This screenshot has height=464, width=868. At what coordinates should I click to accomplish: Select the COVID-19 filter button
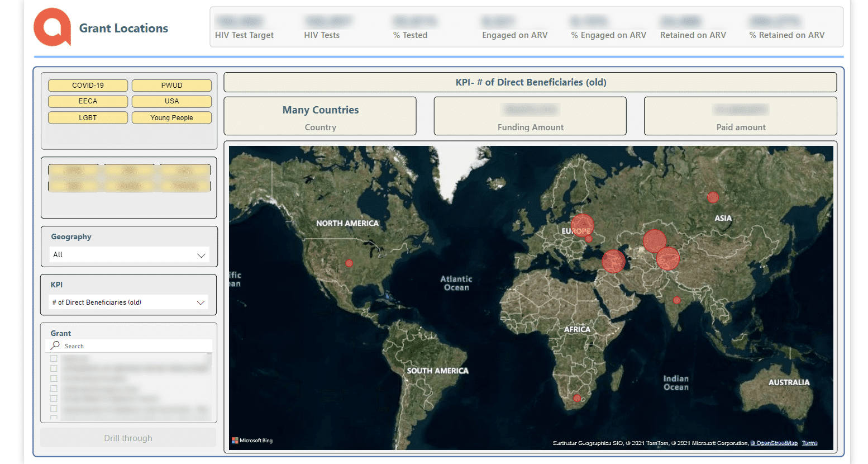point(88,86)
